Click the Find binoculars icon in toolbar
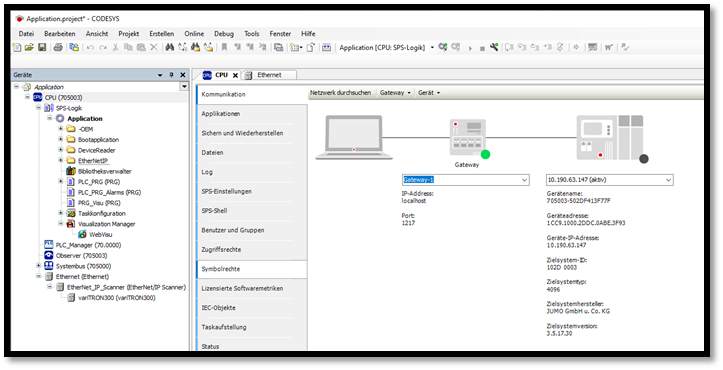723x370 pixels. click(x=170, y=47)
